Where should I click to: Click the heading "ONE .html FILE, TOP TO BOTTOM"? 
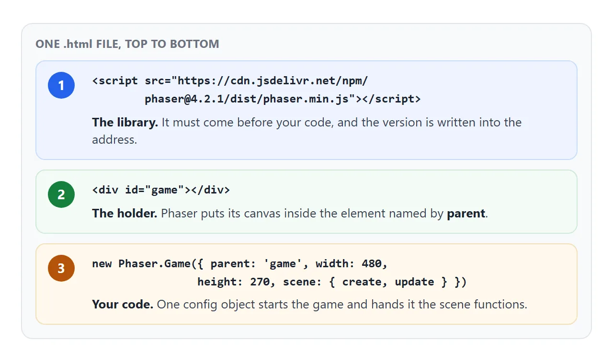click(x=127, y=44)
